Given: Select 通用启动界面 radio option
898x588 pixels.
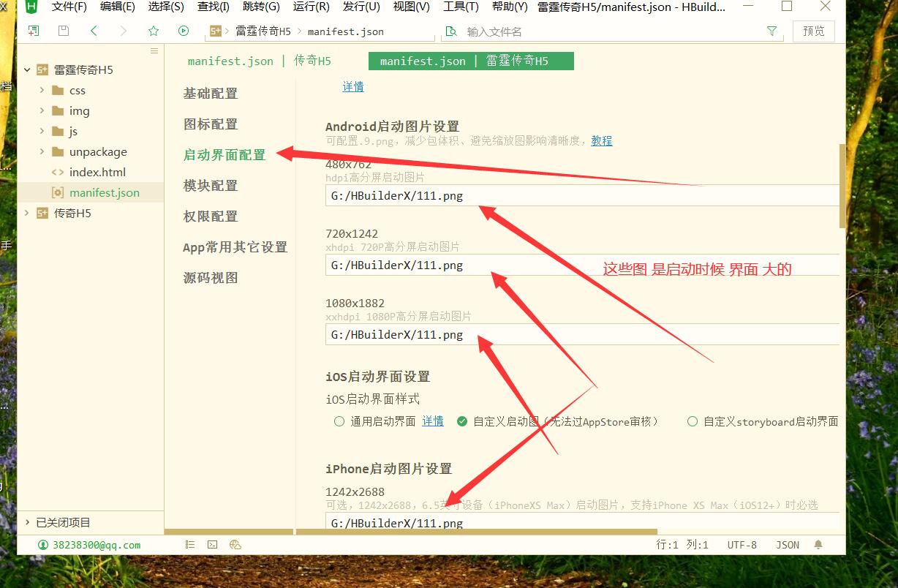Looking at the screenshot, I should [339, 421].
